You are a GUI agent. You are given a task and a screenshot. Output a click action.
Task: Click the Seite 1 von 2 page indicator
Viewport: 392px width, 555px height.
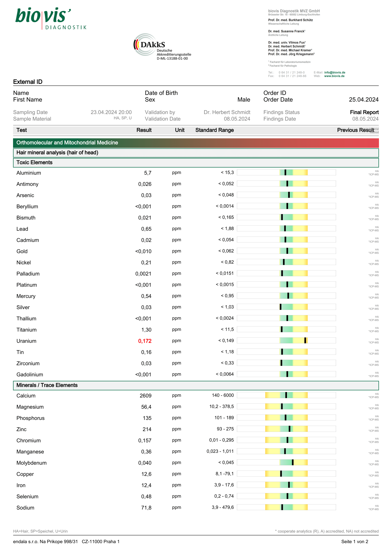click(x=355, y=542)
